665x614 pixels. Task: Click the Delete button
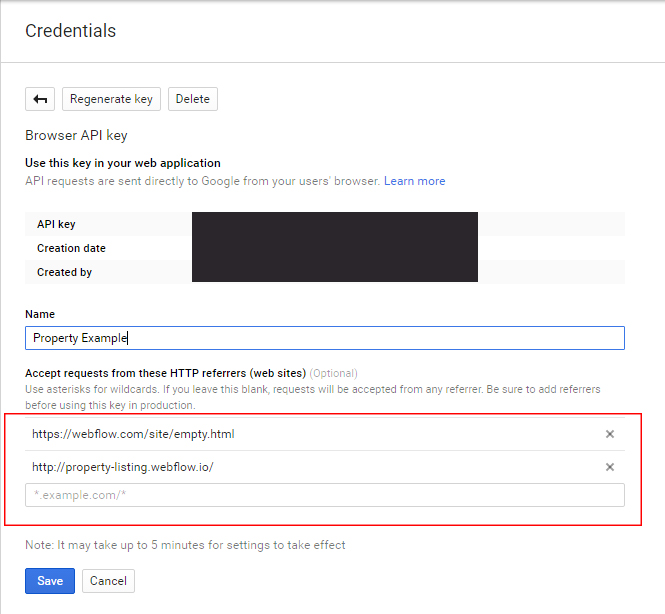coord(193,99)
